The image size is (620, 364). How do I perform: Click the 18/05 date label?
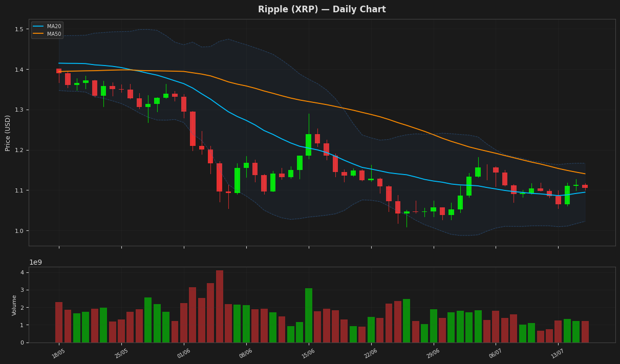click(x=58, y=354)
